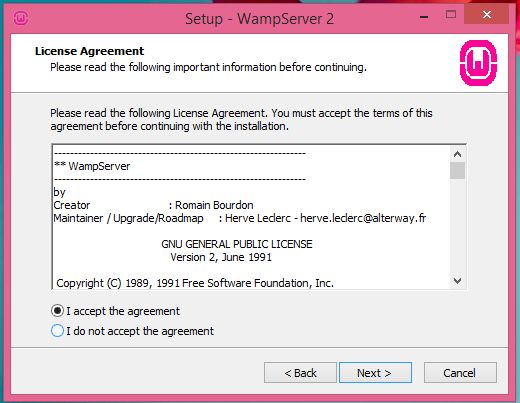The image size is (520, 403).
Task: Click the 'Setup - WampServer 2' title bar text
Action: [x=259, y=18]
